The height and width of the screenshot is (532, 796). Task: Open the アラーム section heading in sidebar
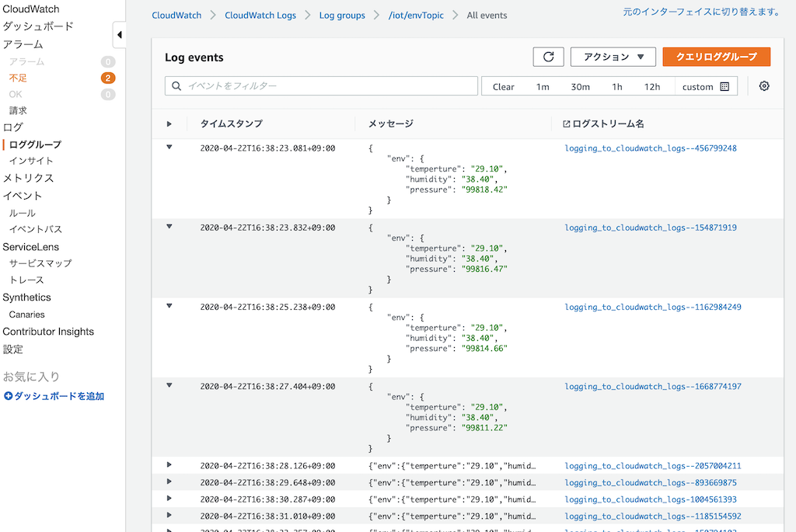[23, 44]
